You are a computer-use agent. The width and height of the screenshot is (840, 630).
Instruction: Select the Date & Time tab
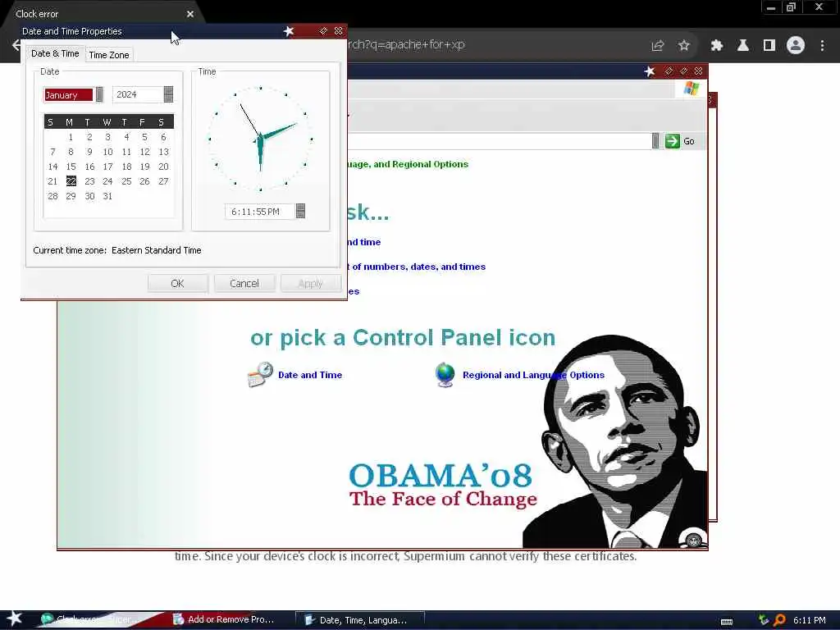55,53
